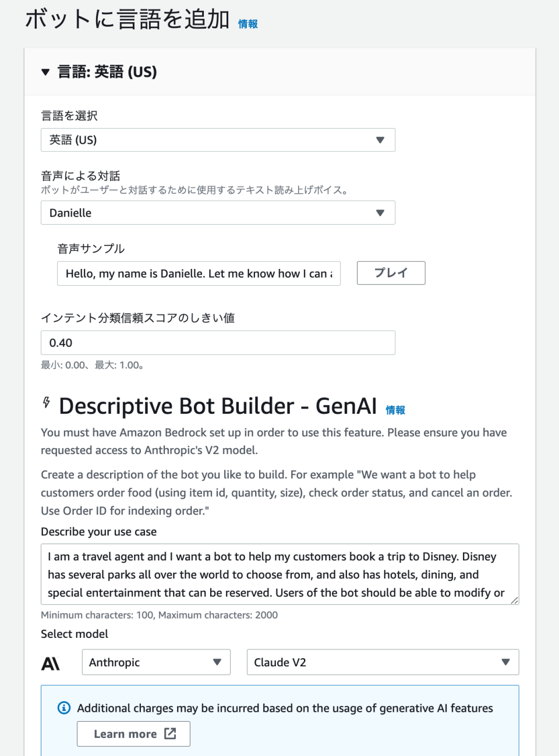Open the Danielle voice dropdown

[218, 212]
